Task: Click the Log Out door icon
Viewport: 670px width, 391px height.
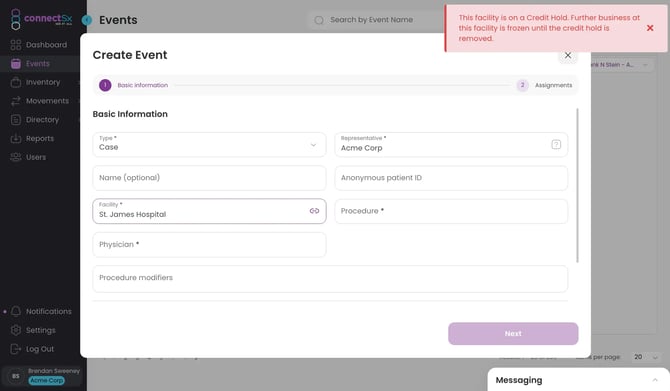Action: tap(16, 349)
